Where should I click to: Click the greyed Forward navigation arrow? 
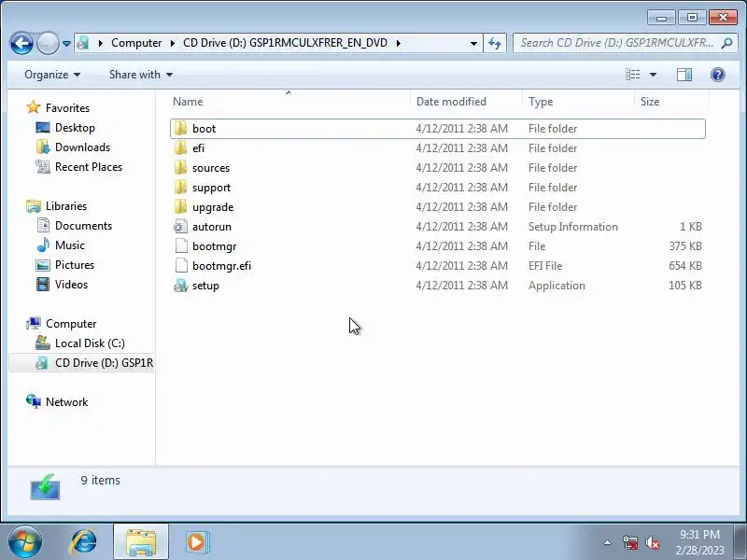pos(48,43)
